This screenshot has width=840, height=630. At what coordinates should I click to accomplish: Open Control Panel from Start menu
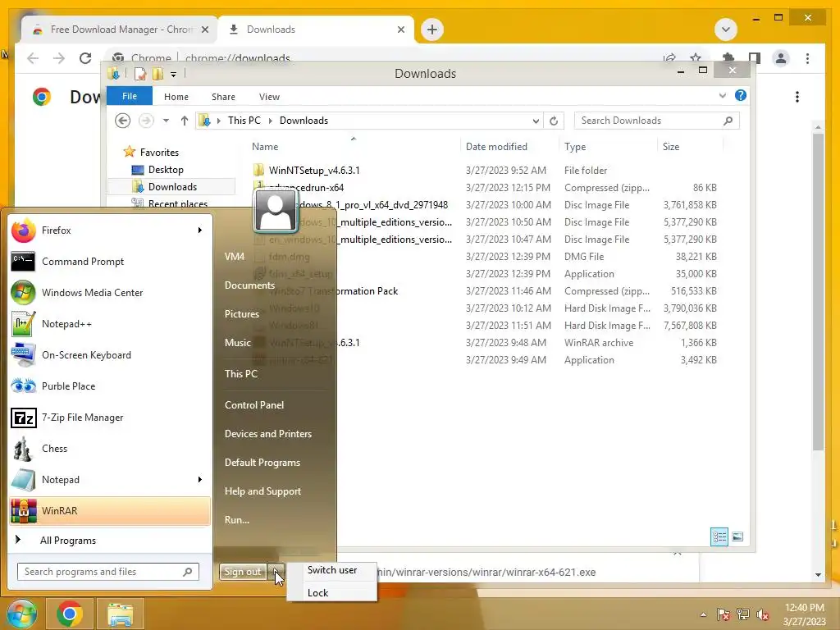point(254,405)
